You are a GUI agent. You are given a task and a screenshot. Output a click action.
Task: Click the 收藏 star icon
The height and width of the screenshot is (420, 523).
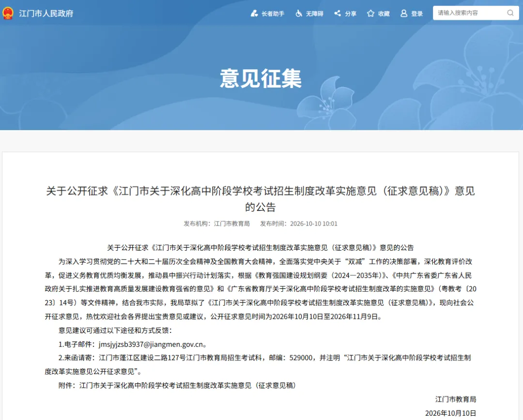[x=370, y=14]
